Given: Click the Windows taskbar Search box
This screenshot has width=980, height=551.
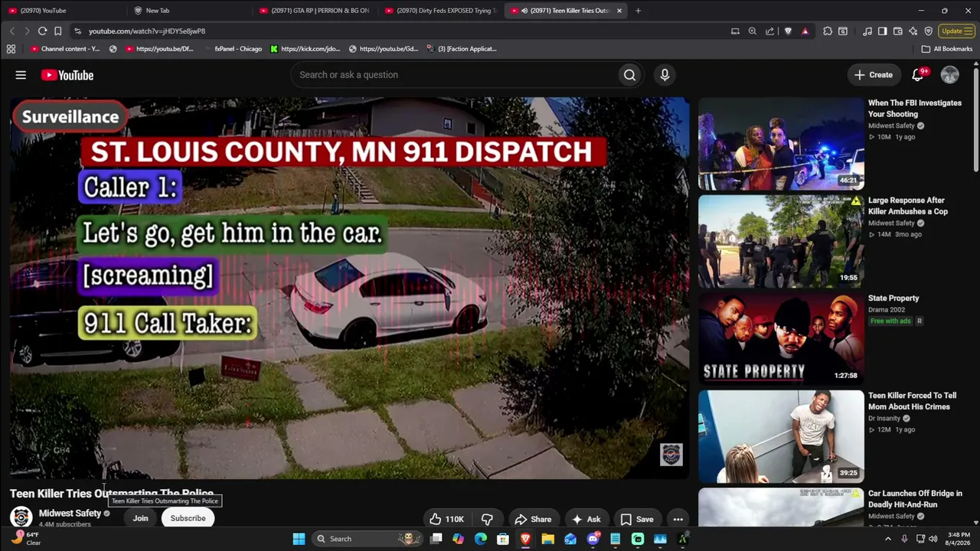Looking at the screenshot, I should click(367, 539).
